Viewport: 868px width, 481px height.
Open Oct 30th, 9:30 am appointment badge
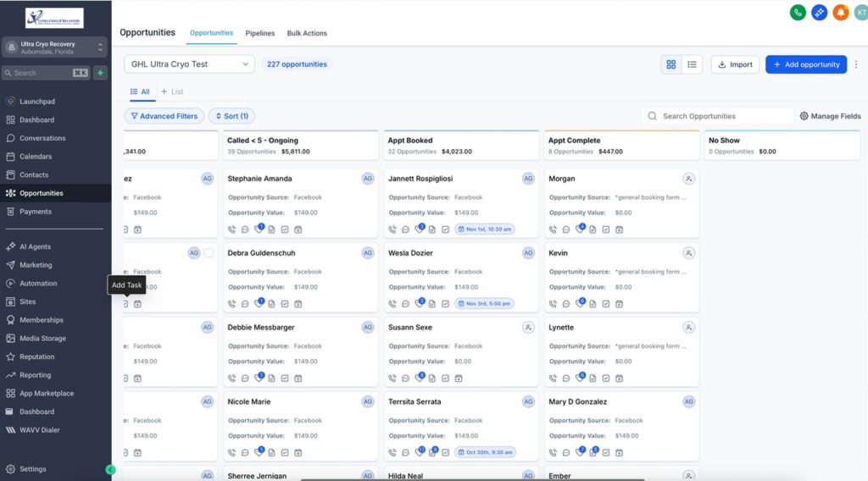[x=486, y=452]
